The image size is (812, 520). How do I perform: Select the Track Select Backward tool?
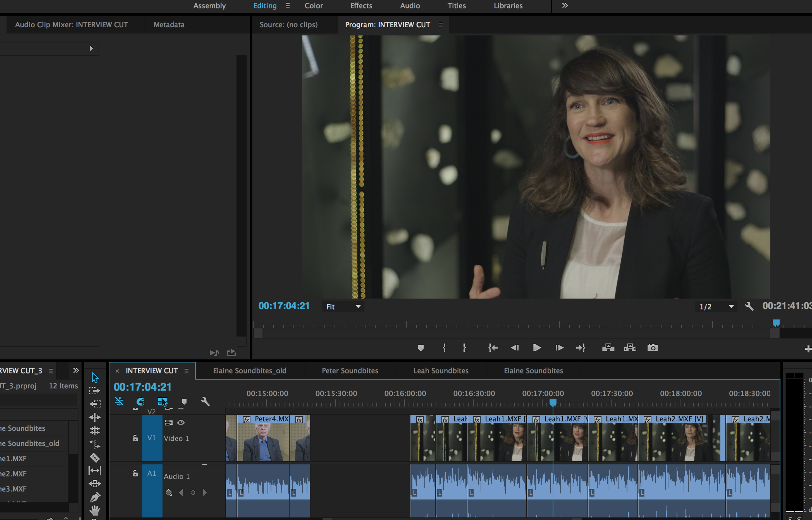point(95,404)
